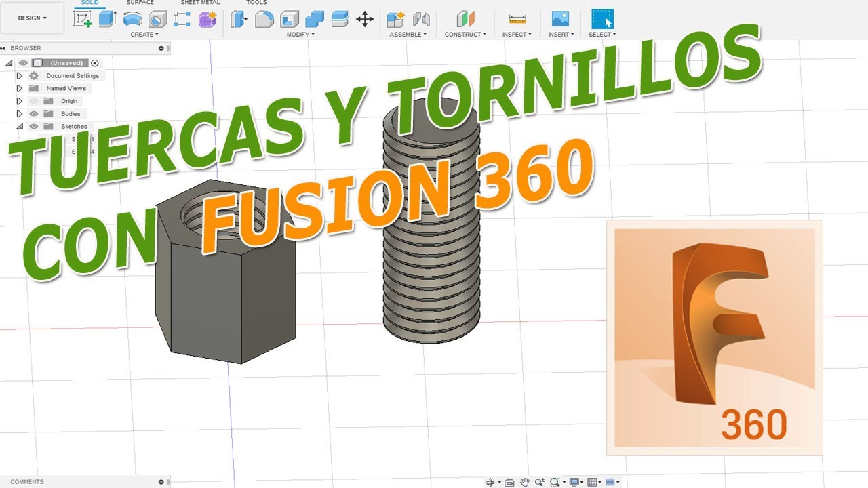The image size is (868, 488).
Task: Select the Pan hand tool
Action: (x=525, y=482)
